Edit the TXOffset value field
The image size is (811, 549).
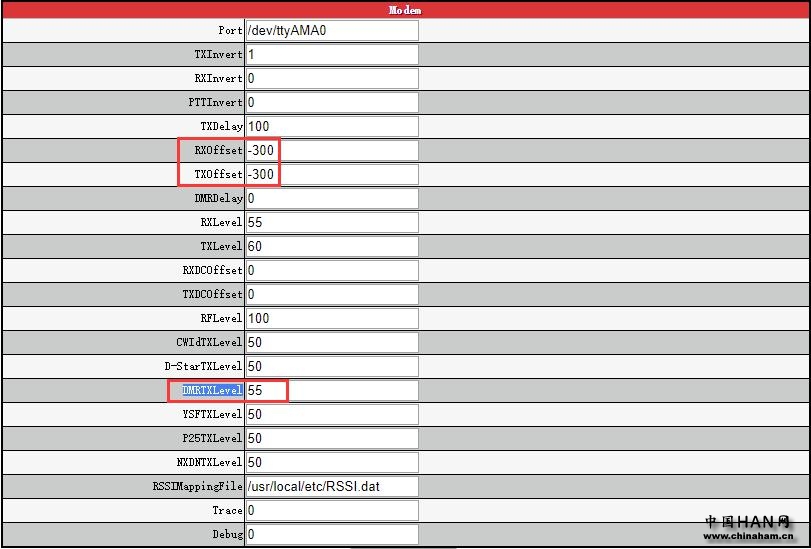(x=331, y=174)
